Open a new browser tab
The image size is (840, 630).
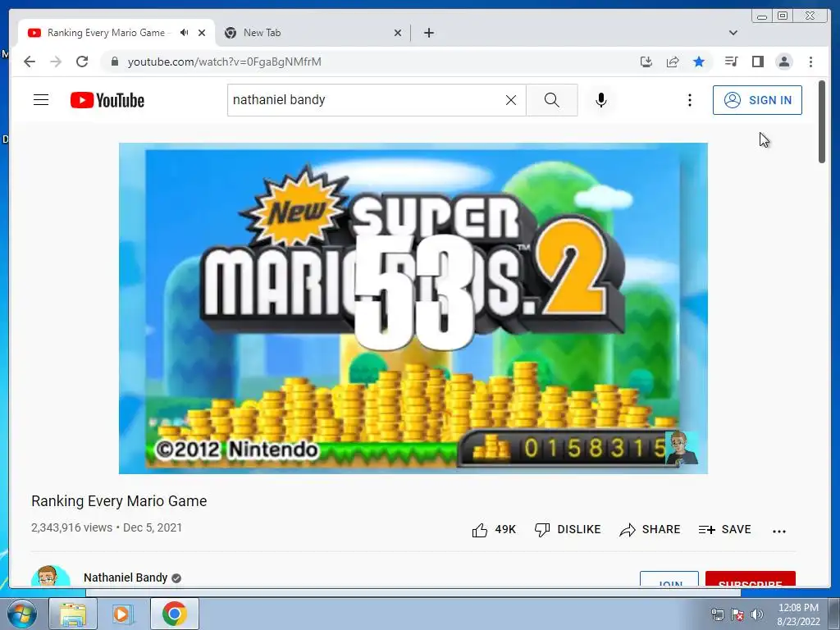428,33
